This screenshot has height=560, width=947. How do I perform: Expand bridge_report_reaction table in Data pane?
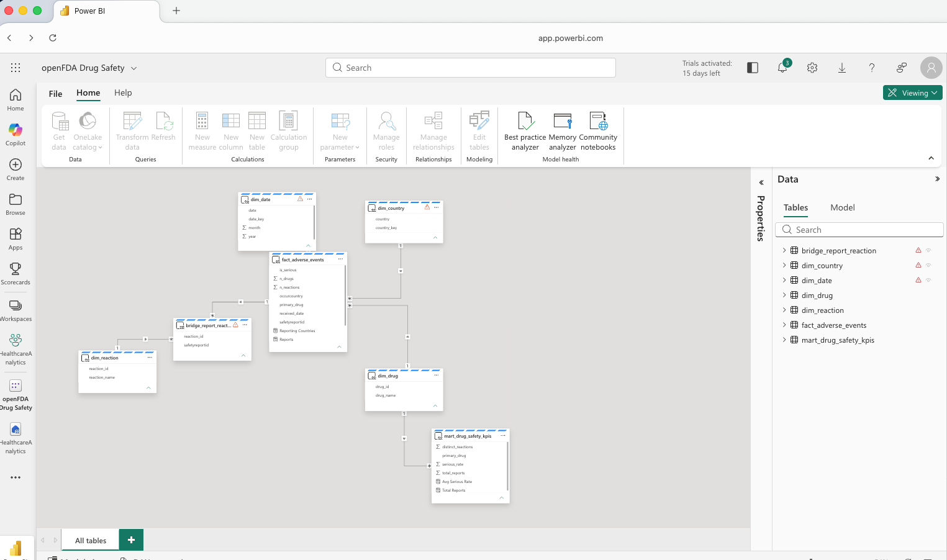tap(784, 250)
